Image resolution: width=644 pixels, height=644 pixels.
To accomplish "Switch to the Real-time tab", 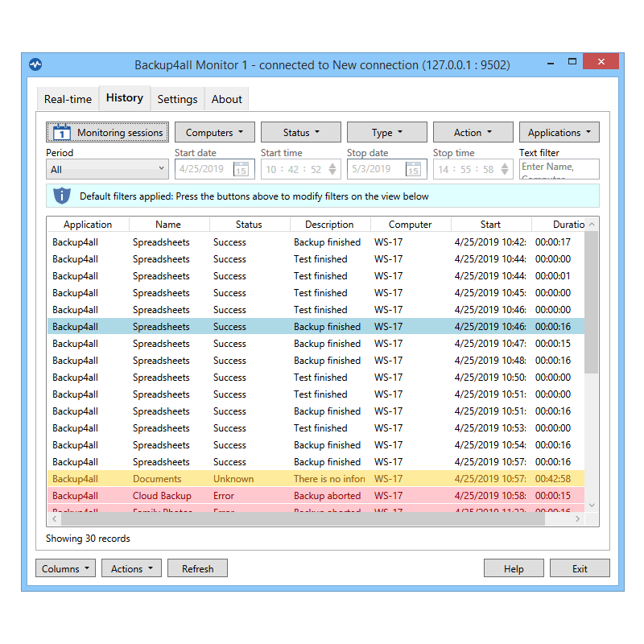I will [x=68, y=99].
